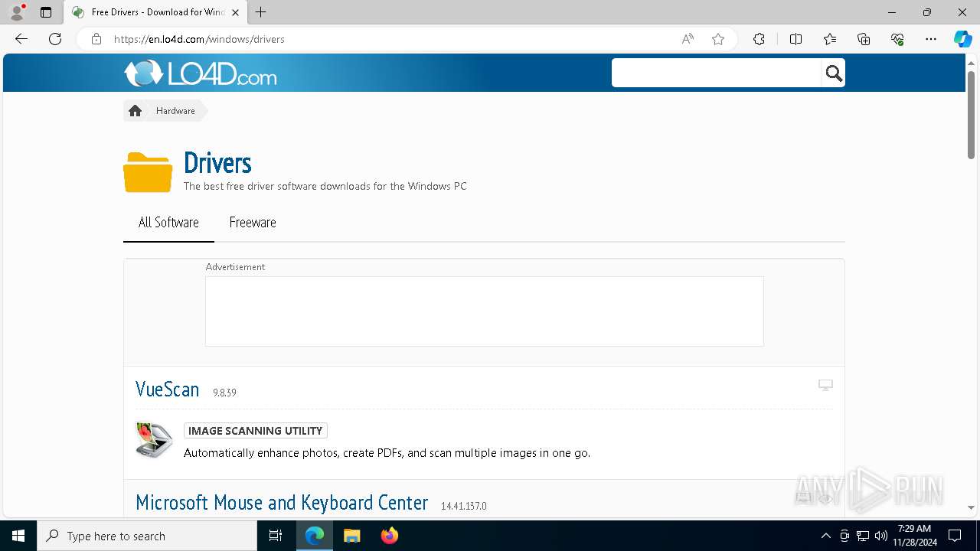The image size is (980, 551).
Task: Open Copilot sidebar icon
Action: [962, 39]
